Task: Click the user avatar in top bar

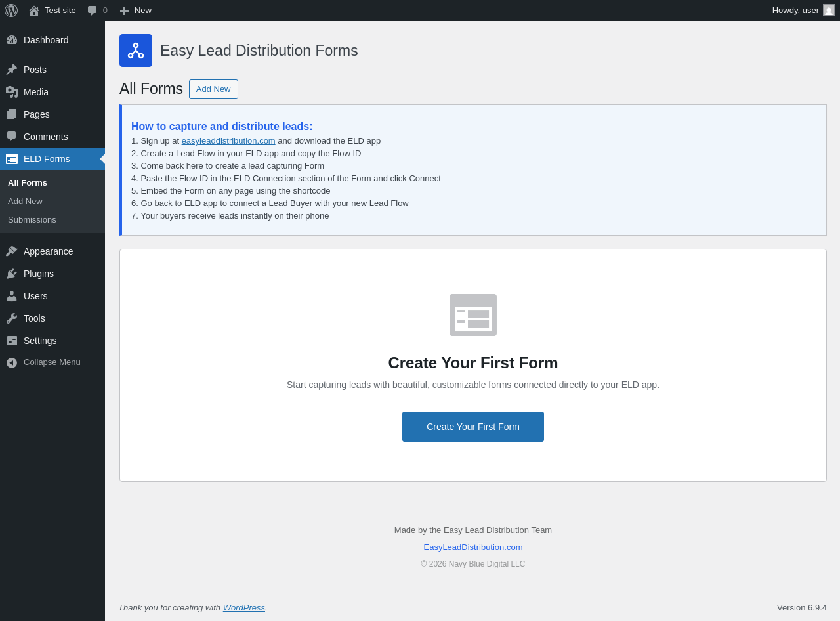Action: [829, 10]
